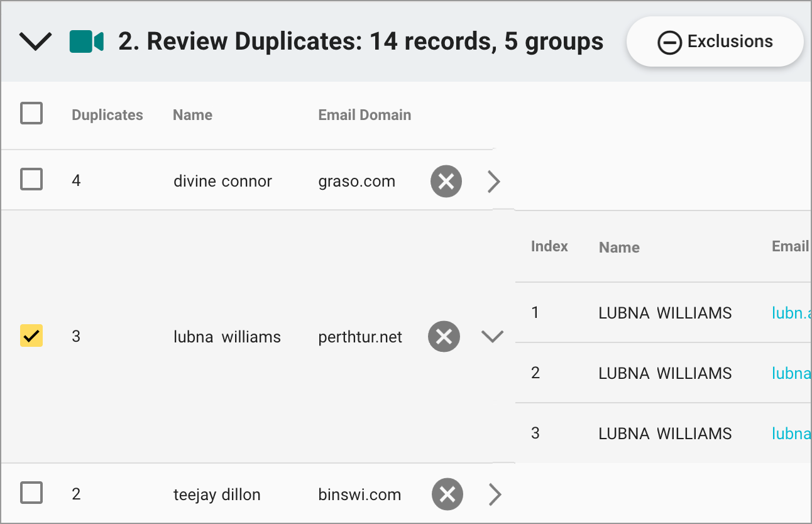This screenshot has height=524, width=812.
Task: Open the Exclusions panel
Action: 714,41
